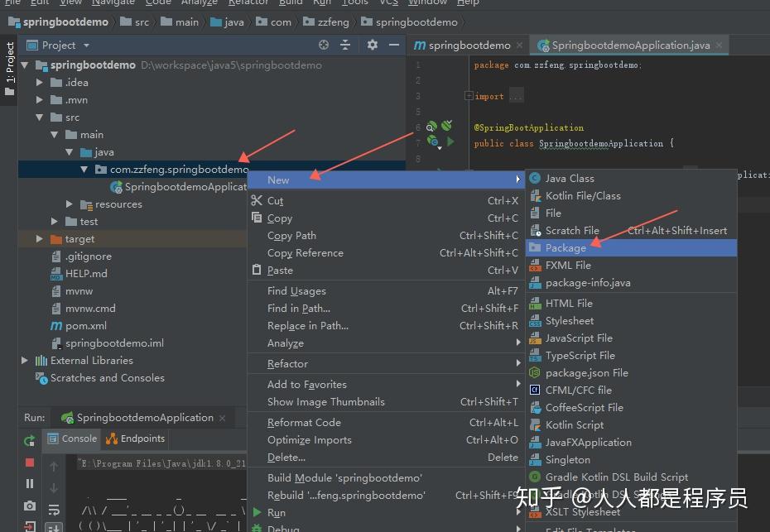Open the Navigate menu
Image resolution: width=770 pixels, height=532 pixels.
[x=113, y=3]
